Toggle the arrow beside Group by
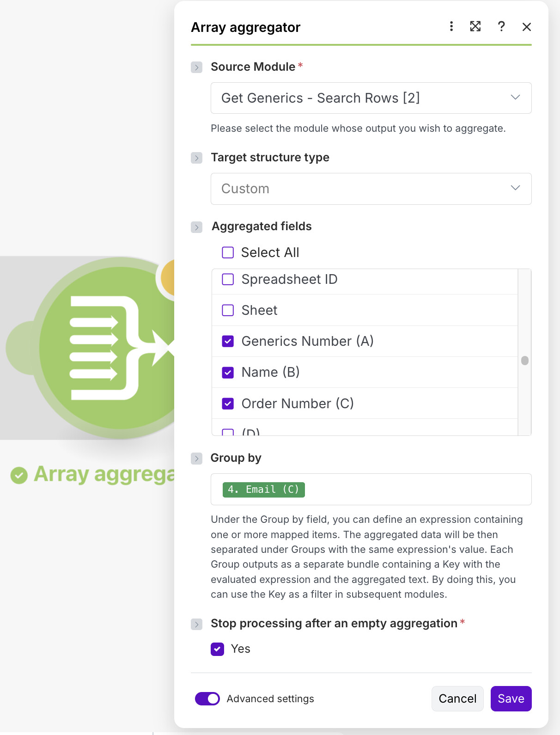The height and width of the screenshot is (735, 560). 197,459
